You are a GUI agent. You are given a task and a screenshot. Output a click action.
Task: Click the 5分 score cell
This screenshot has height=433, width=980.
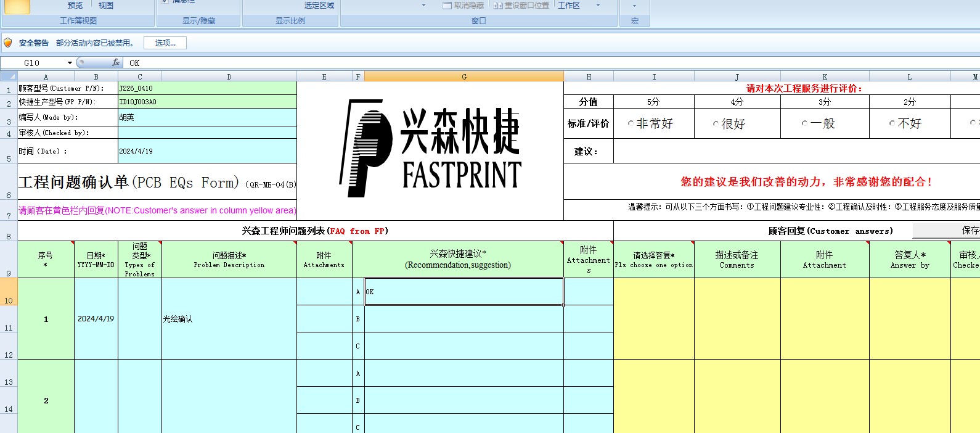[654, 102]
